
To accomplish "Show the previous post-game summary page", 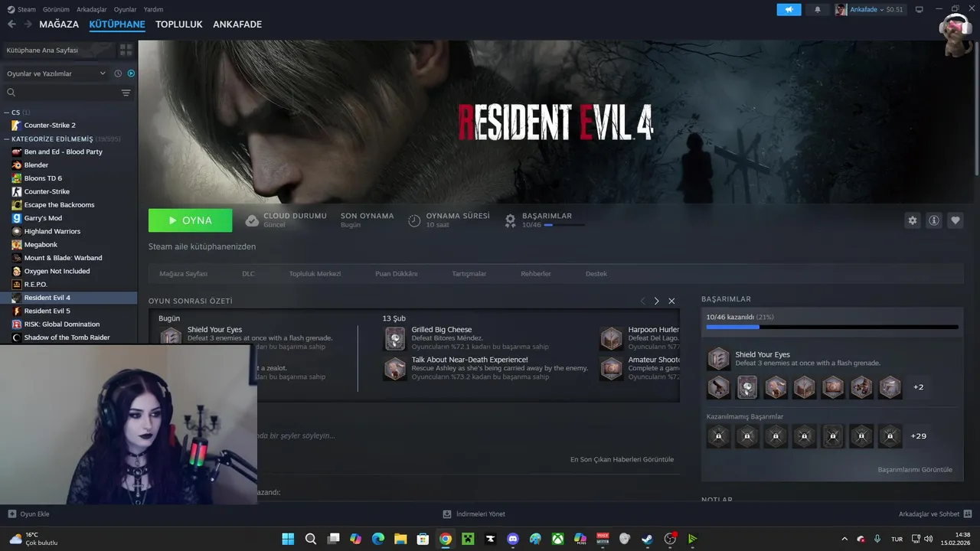I will click(642, 301).
